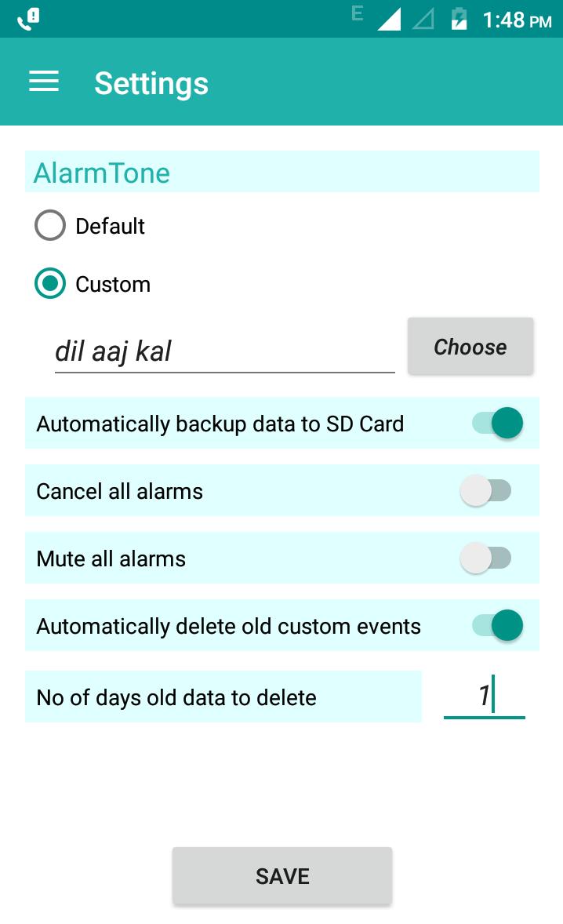
Task: Disable automatic backup to SD Card
Action: click(498, 423)
